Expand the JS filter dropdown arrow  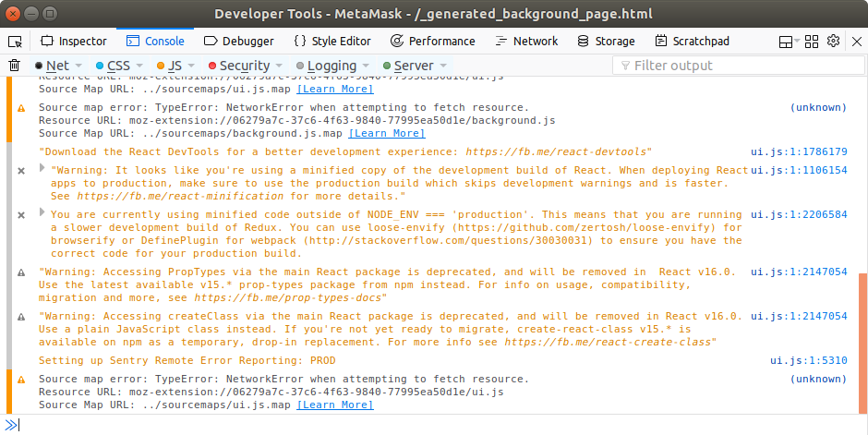tap(191, 66)
